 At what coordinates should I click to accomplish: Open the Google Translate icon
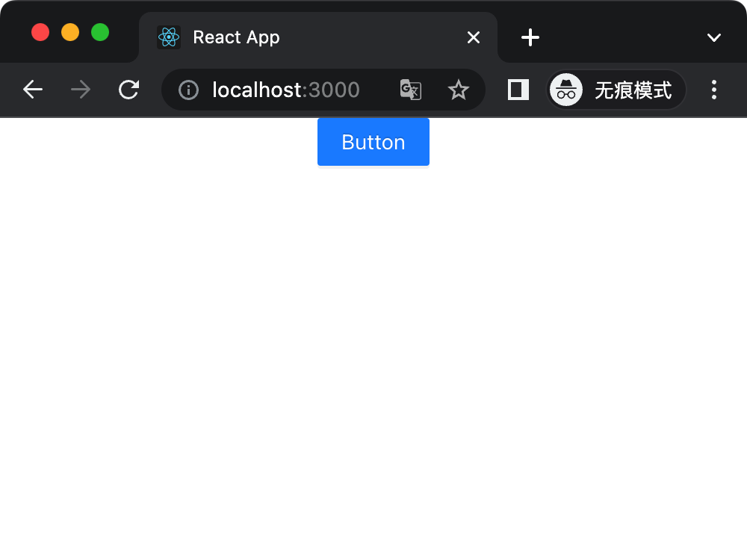point(411,90)
